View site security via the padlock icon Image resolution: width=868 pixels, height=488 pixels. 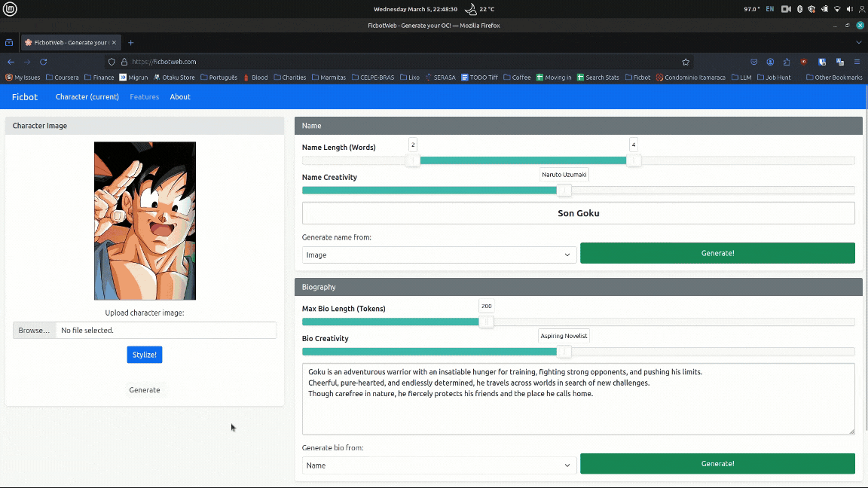coord(124,62)
